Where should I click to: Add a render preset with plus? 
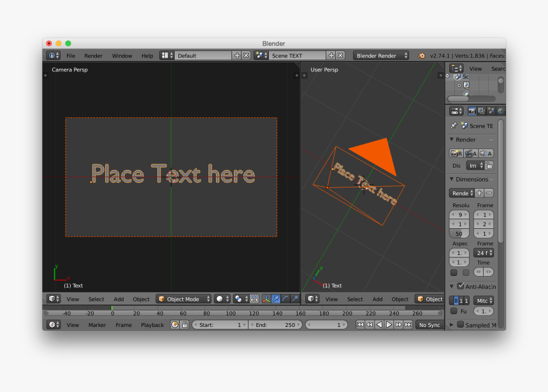479,193
